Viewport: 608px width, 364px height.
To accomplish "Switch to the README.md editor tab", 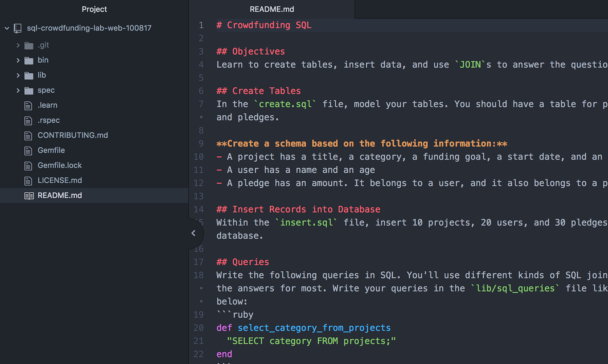I will (272, 9).
